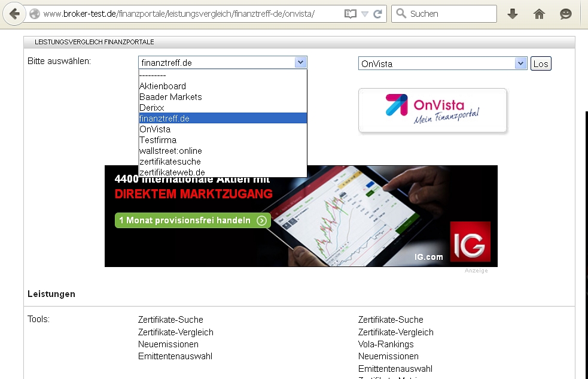Select the blank dashed option in the list
588x379 pixels.
click(223, 75)
